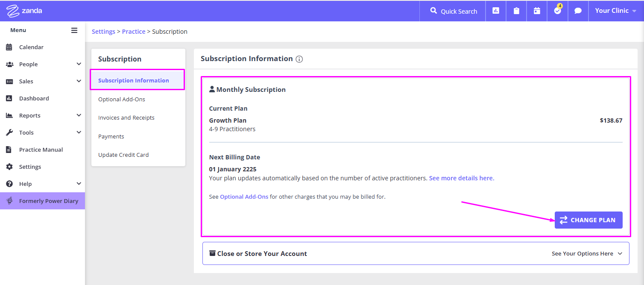Click the CHANGE PLAN button
Viewport: 644px width, 285px height.
588,220
